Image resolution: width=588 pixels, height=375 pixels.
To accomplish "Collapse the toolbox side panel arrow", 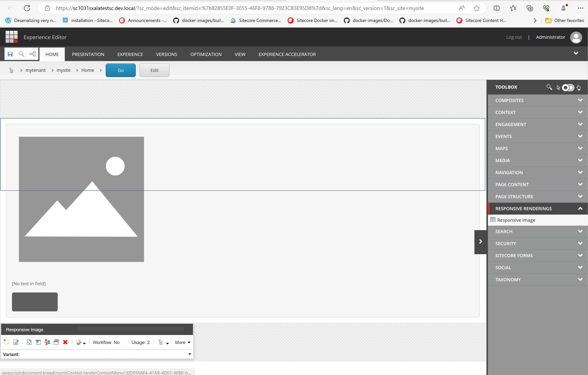I will 480,242.
